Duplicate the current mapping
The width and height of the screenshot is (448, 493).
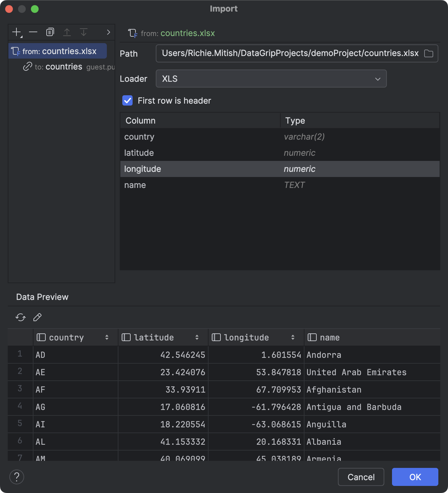[50, 32]
